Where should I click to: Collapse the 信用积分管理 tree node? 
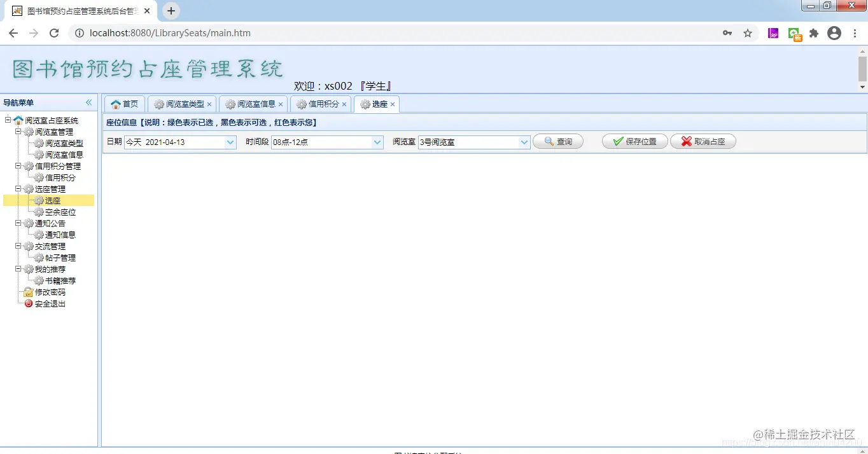[x=18, y=166]
